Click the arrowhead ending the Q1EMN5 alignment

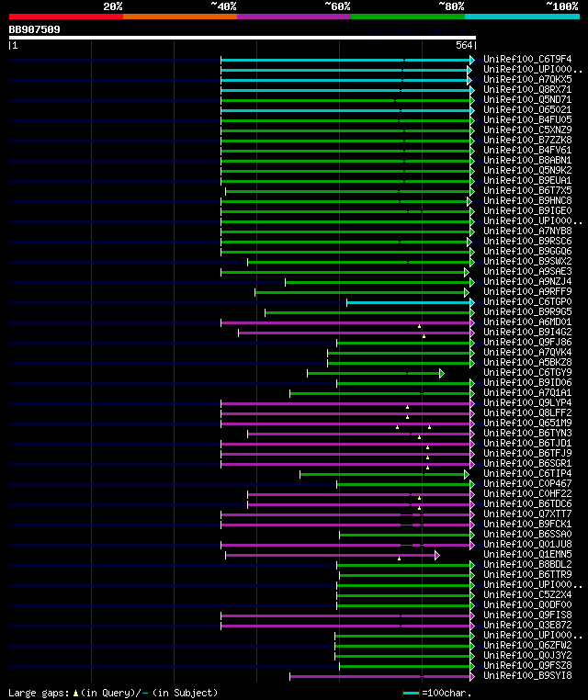[437, 556]
